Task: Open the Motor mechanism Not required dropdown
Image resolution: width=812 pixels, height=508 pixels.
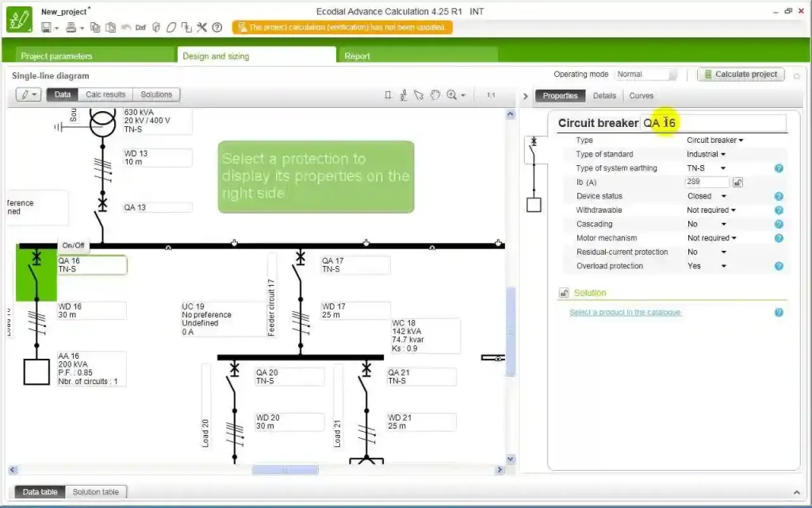Action: click(x=711, y=238)
